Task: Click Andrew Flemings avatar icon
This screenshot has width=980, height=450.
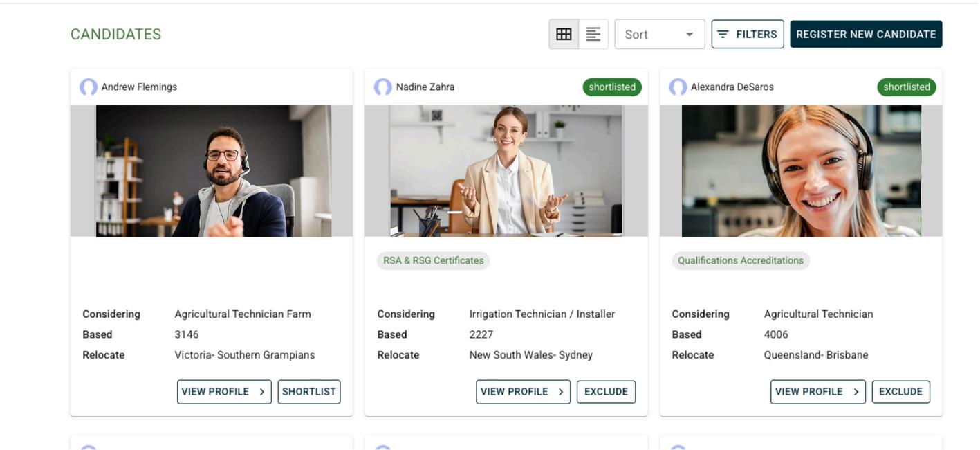Action: click(89, 87)
